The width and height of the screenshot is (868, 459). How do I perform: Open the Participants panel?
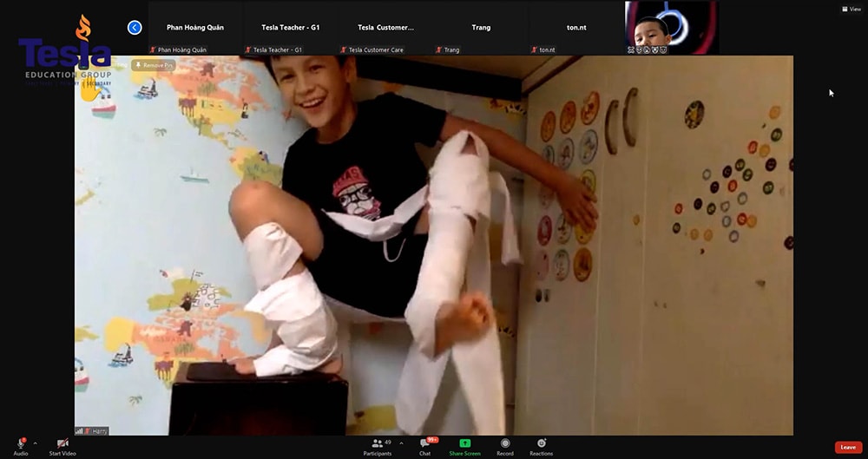(378, 443)
